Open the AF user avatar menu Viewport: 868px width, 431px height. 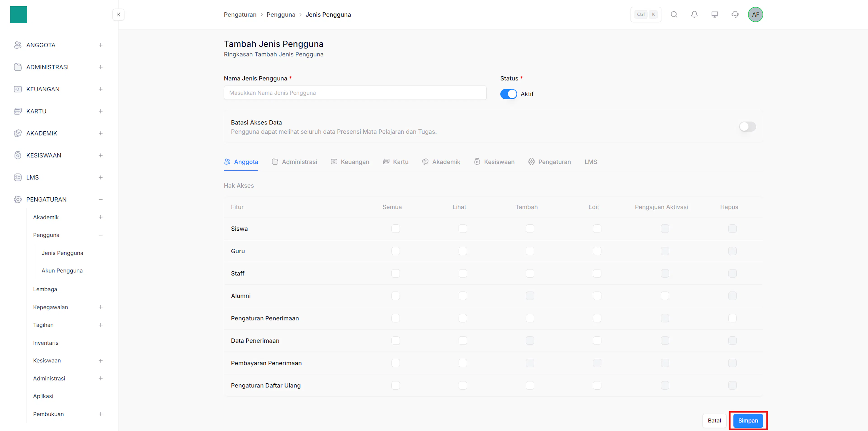click(755, 14)
